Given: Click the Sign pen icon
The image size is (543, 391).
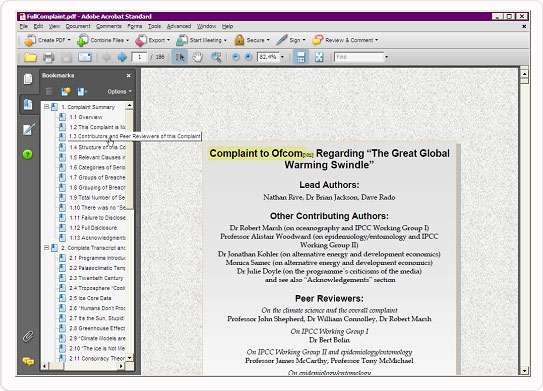Looking at the screenshot, I should point(282,40).
